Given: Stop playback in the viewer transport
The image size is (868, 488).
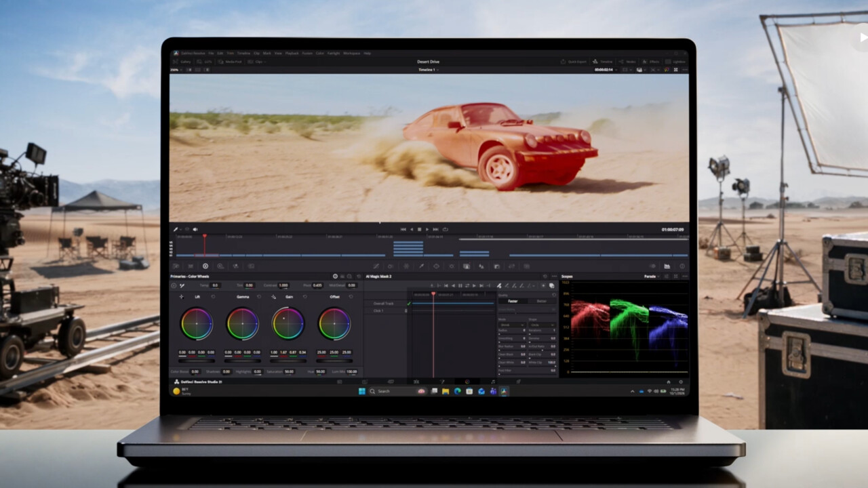Looking at the screenshot, I should click(419, 229).
